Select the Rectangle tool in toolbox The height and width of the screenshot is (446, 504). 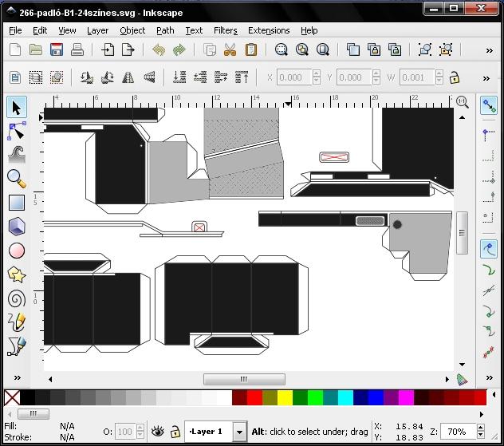click(x=16, y=203)
